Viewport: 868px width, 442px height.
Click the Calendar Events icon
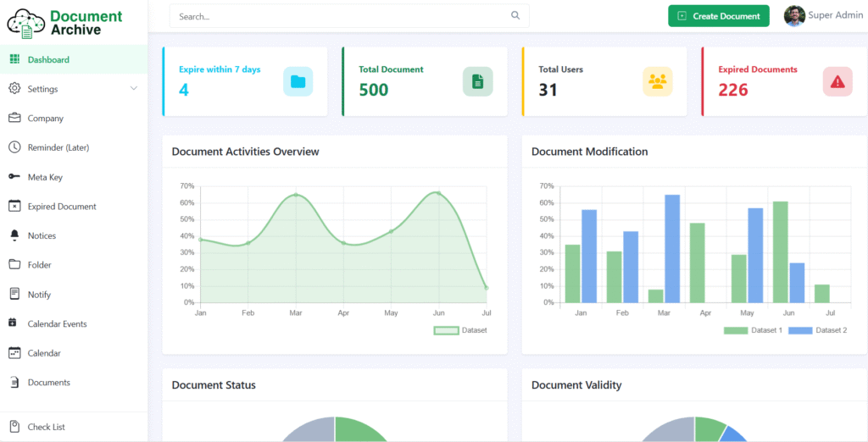[14, 323]
